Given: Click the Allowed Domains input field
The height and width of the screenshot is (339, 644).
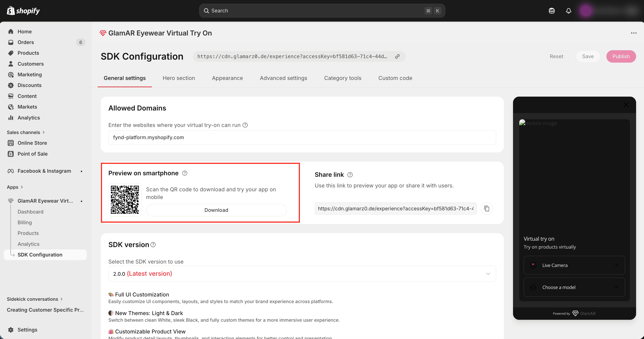Looking at the screenshot, I should [302, 137].
